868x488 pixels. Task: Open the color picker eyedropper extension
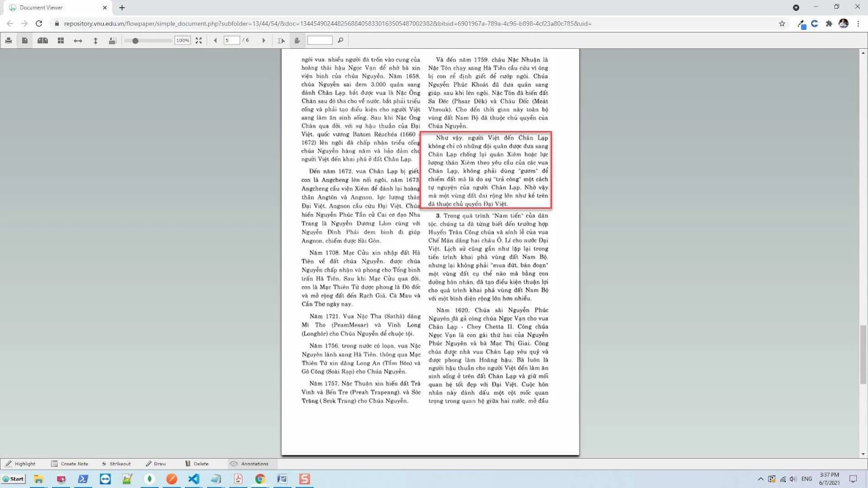pos(801,24)
